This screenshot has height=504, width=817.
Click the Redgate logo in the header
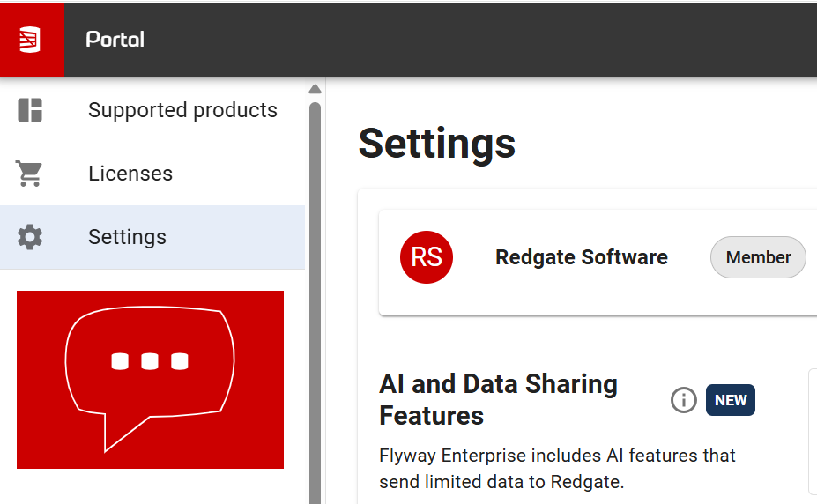pyautogui.click(x=31, y=40)
